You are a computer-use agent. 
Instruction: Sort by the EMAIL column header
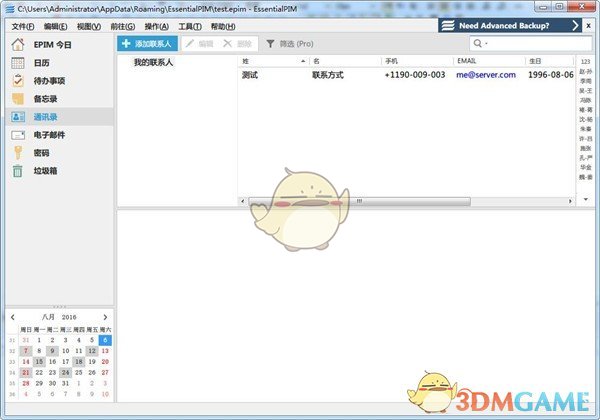pyautogui.click(x=489, y=61)
